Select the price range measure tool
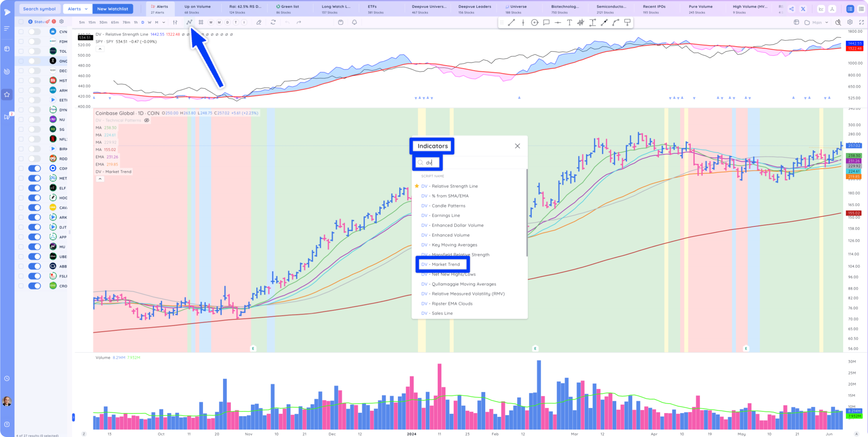The height and width of the screenshot is (437, 868). tap(593, 23)
